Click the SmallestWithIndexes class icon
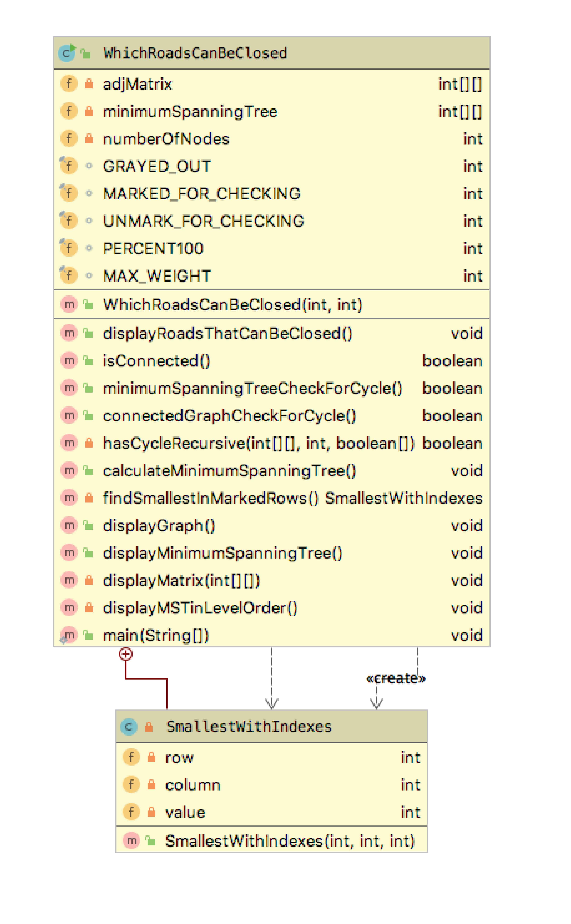This screenshot has width=571, height=924. [128, 727]
